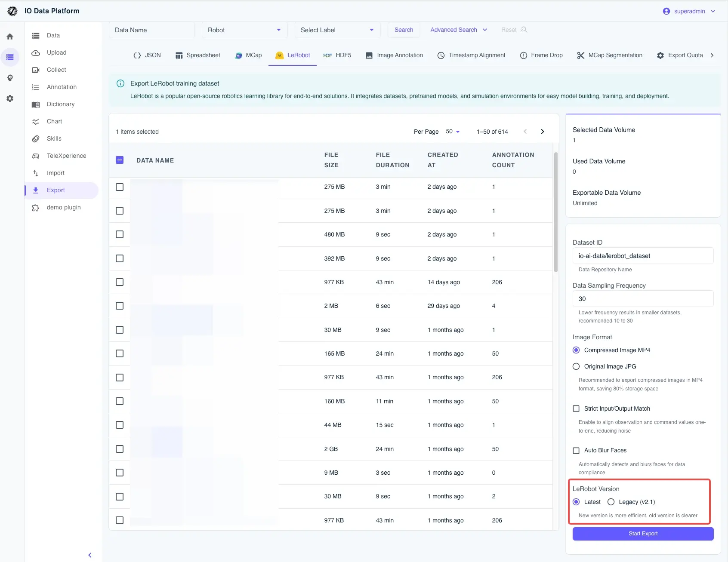Click the Skills icon in the sidebar
This screenshot has width=728, height=562.
(x=36, y=138)
